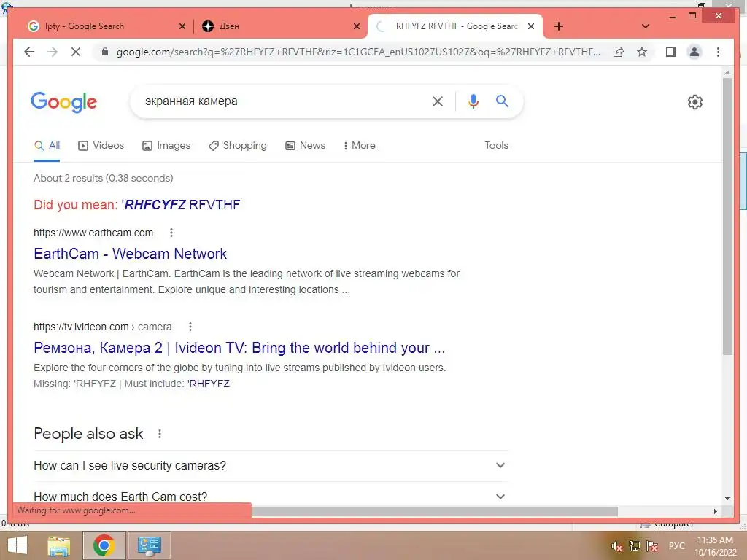Switch to Videos results

coord(101,145)
